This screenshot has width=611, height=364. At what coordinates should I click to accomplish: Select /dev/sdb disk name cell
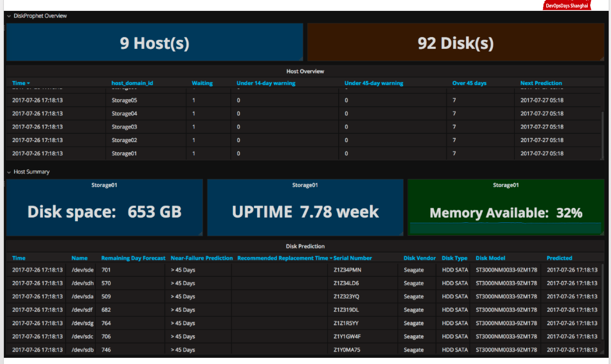[83, 350]
